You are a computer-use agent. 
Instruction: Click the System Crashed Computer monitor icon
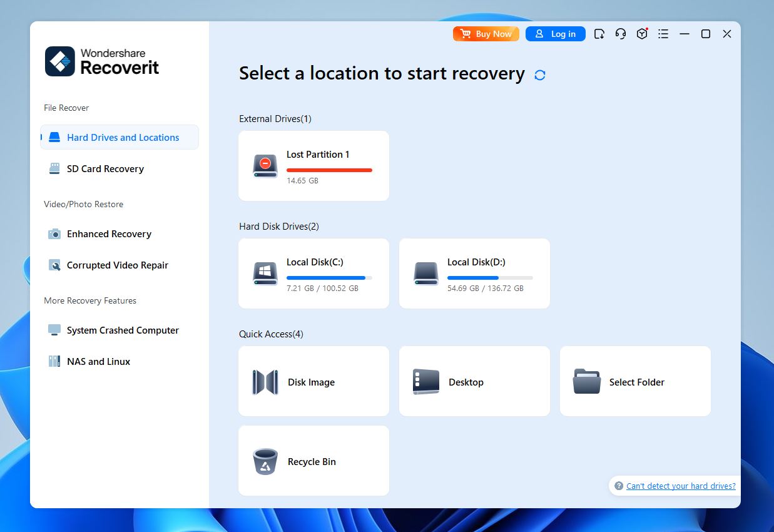tap(54, 330)
